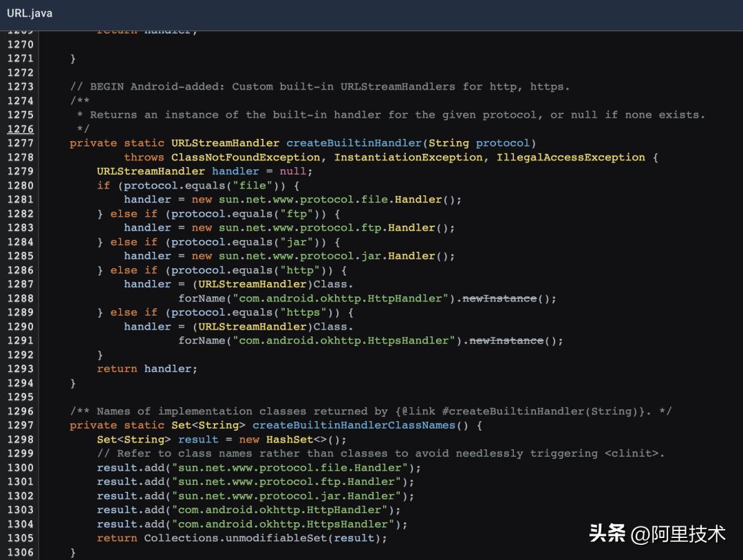743x560 pixels.
Task: Select the underlined line number 1276
Action: pyautogui.click(x=20, y=129)
